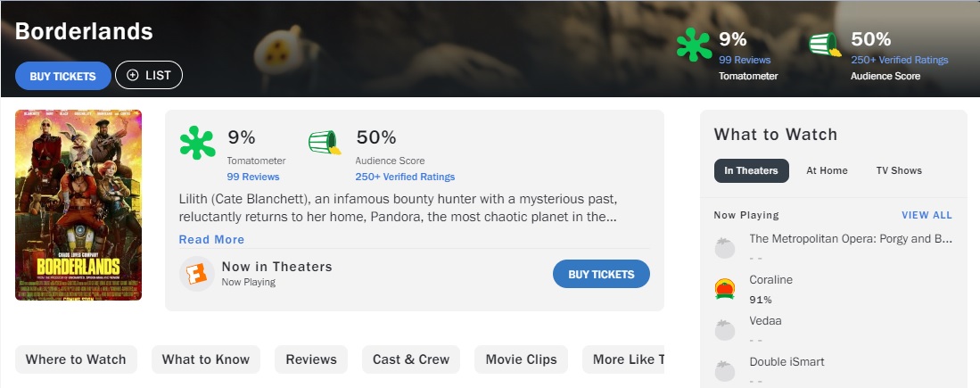Open the Borderlands movie poster
Screen dimensions: 980x388
pos(78,205)
